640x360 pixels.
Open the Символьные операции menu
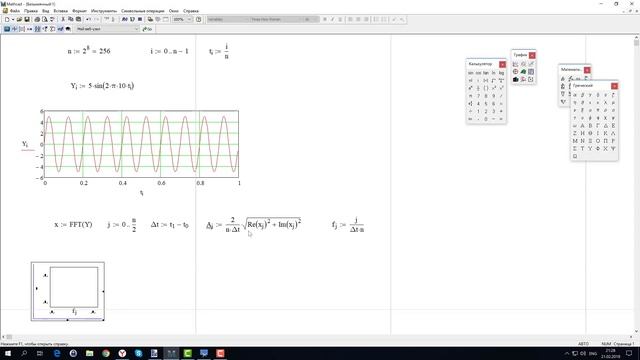click(142, 11)
